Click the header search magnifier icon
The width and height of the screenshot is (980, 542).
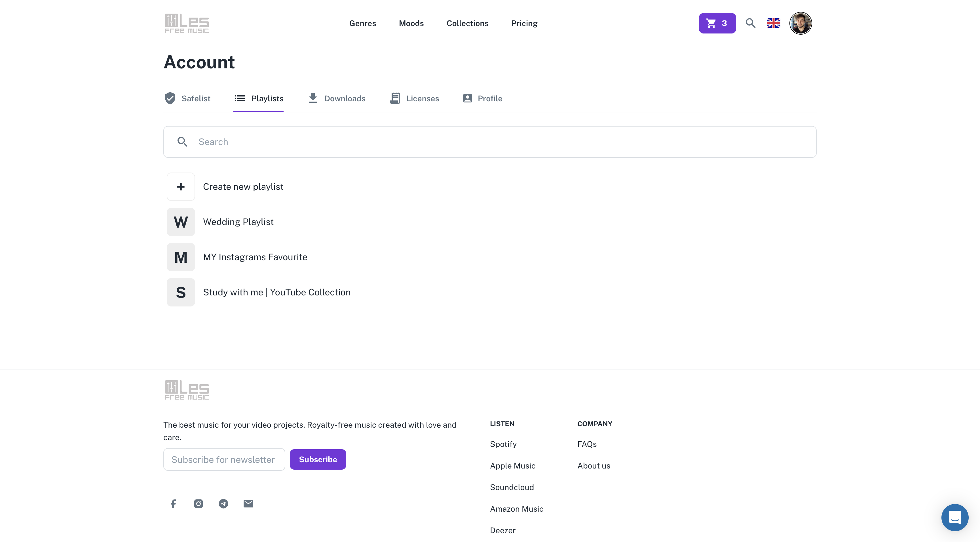click(x=750, y=23)
